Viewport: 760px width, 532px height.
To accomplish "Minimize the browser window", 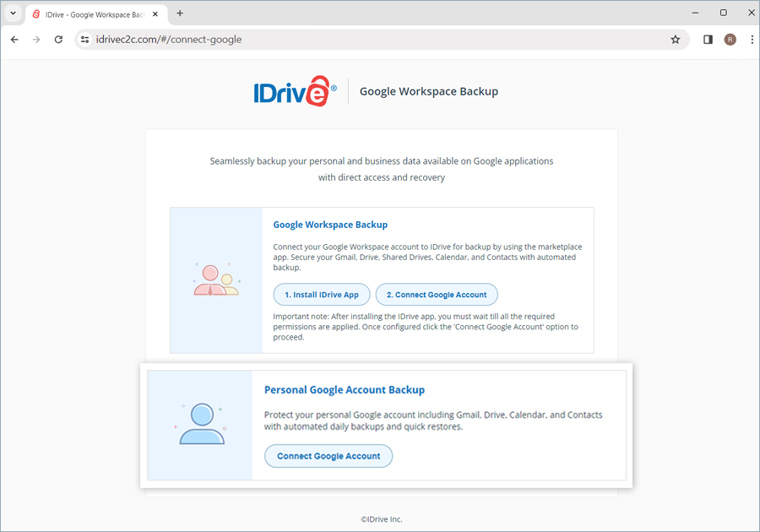I will coord(695,13).
